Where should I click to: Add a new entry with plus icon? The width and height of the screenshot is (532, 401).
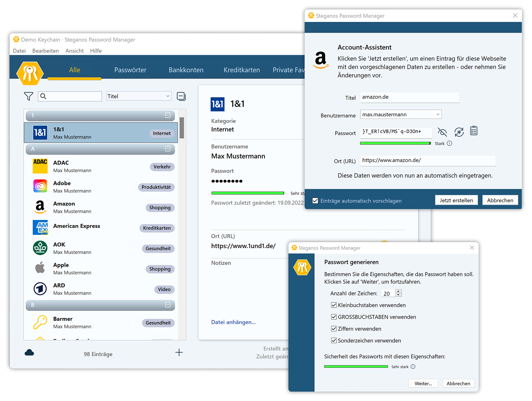pos(179,352)
